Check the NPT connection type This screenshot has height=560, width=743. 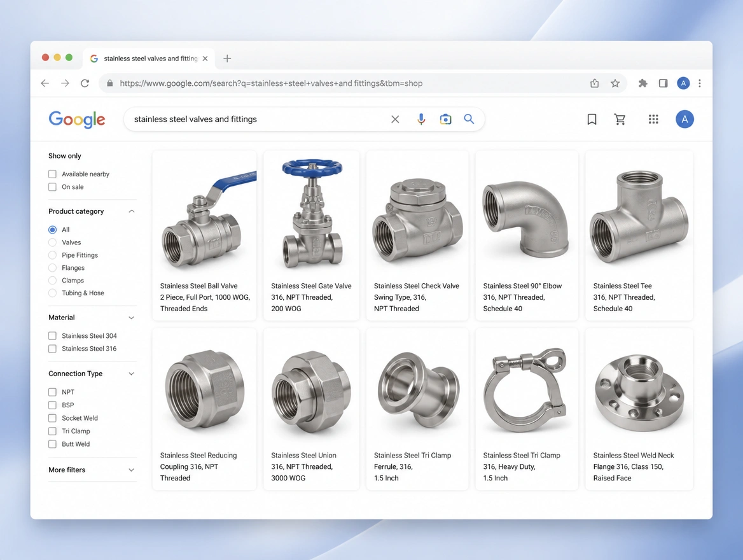[52, 392]
